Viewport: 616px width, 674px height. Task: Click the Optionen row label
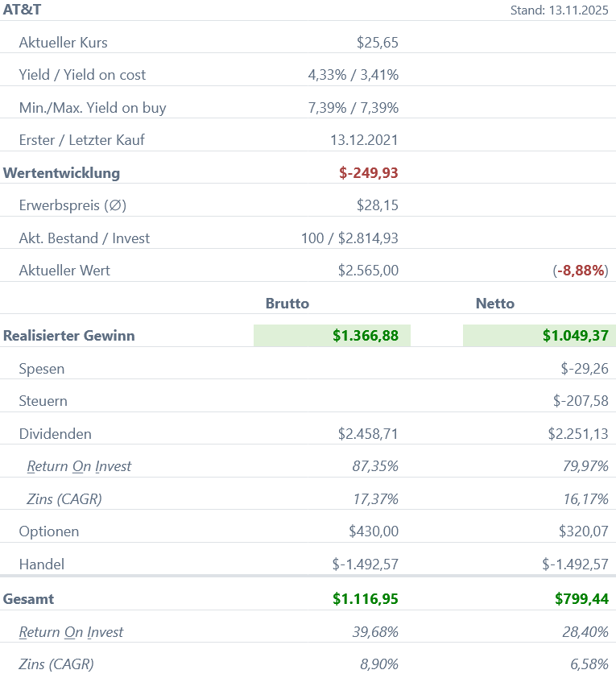coord(49,531)
